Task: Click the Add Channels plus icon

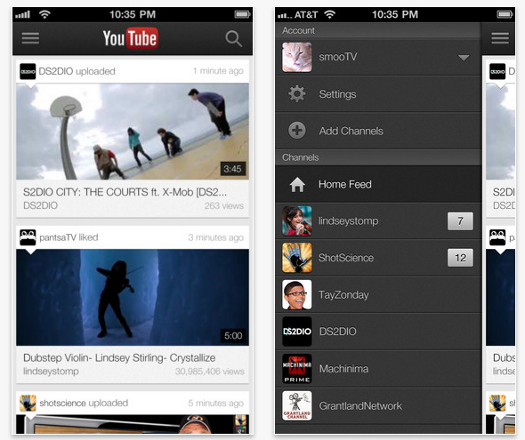Action: 297,131
